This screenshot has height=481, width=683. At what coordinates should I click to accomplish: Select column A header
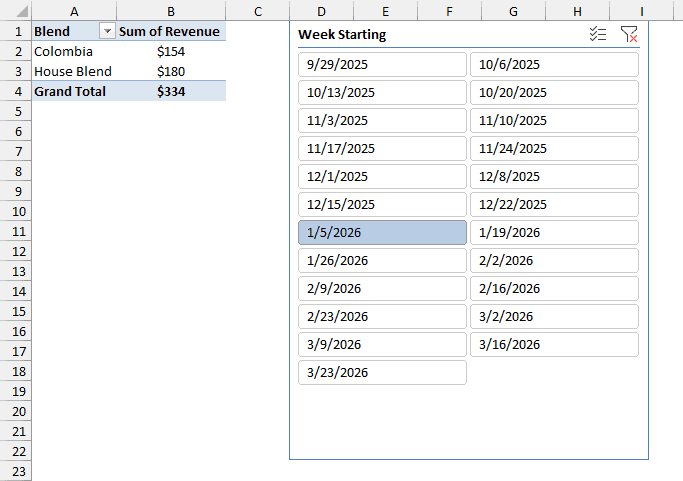(x=74, y=10)
